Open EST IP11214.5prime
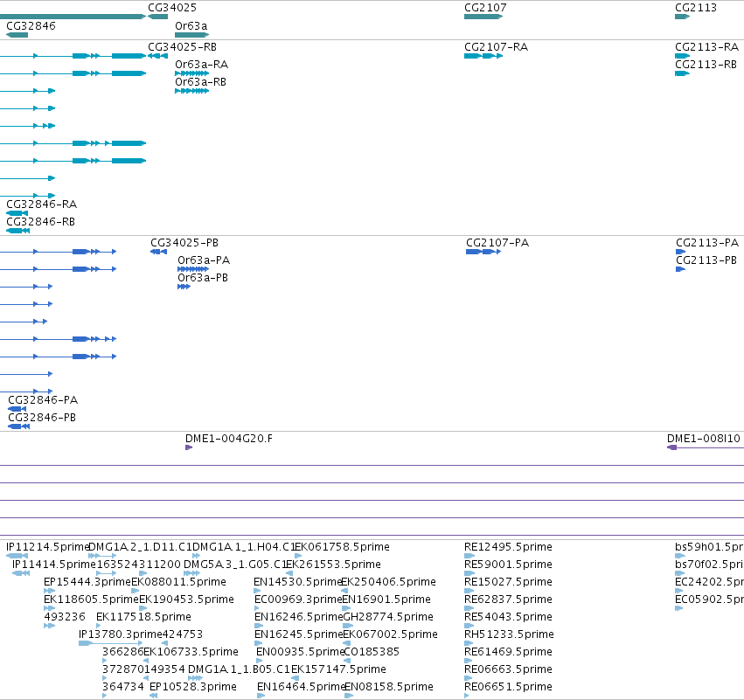744x700 pixels. (47, 547)
